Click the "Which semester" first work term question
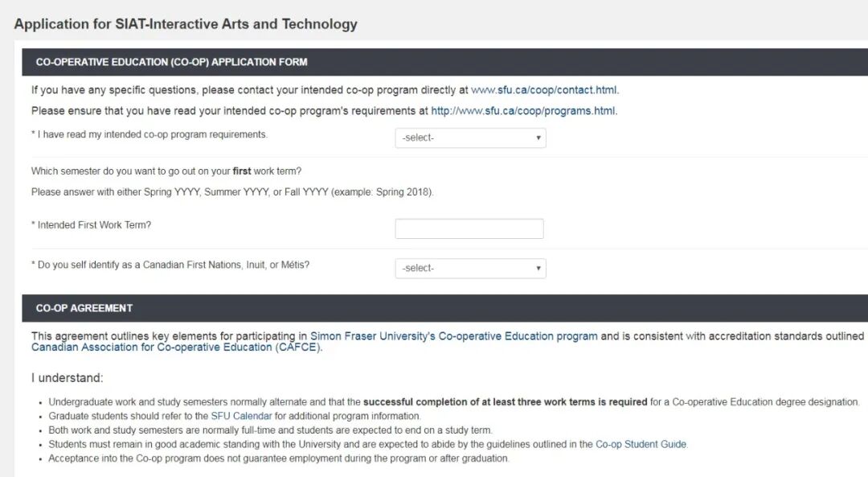The image size is (868, 477). [x=166, y=171]
